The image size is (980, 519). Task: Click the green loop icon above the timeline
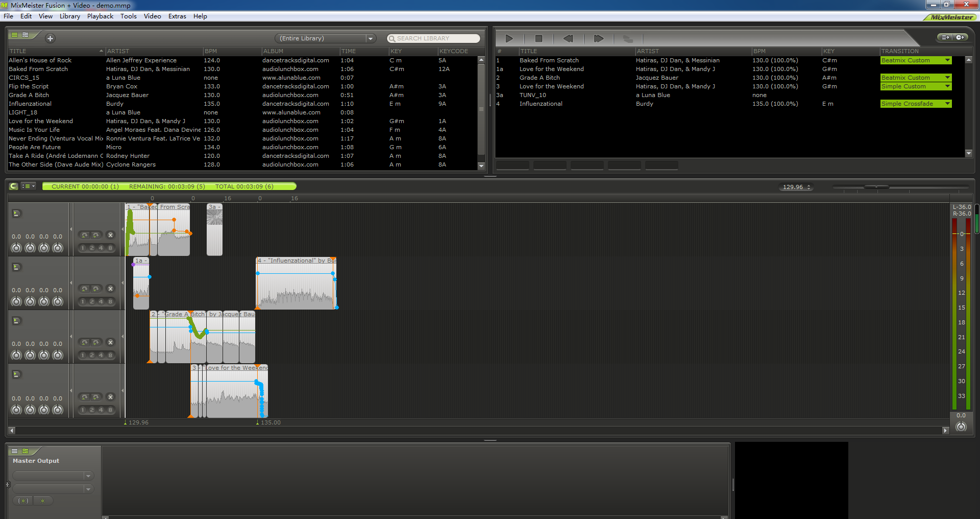(x=14, y=186)
